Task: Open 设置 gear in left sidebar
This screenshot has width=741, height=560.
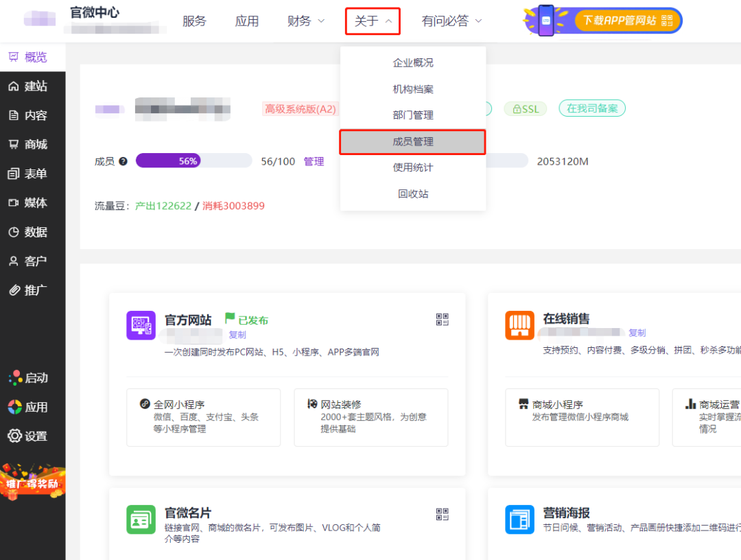Action: [x=27, y=436]
